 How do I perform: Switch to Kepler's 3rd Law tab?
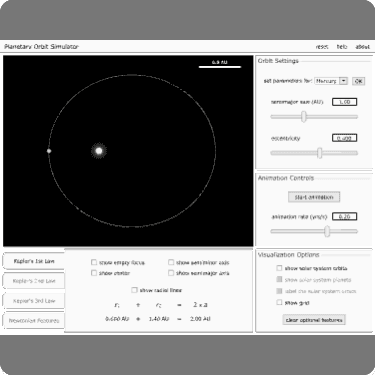pyautogui.click(x=34, y=301)
